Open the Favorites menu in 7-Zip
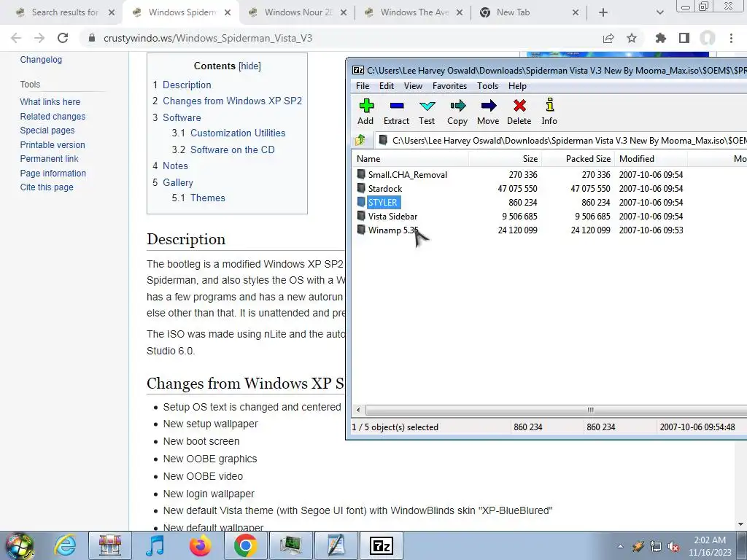747x560 pixels. pyautogui.click(x=449, y=86)
